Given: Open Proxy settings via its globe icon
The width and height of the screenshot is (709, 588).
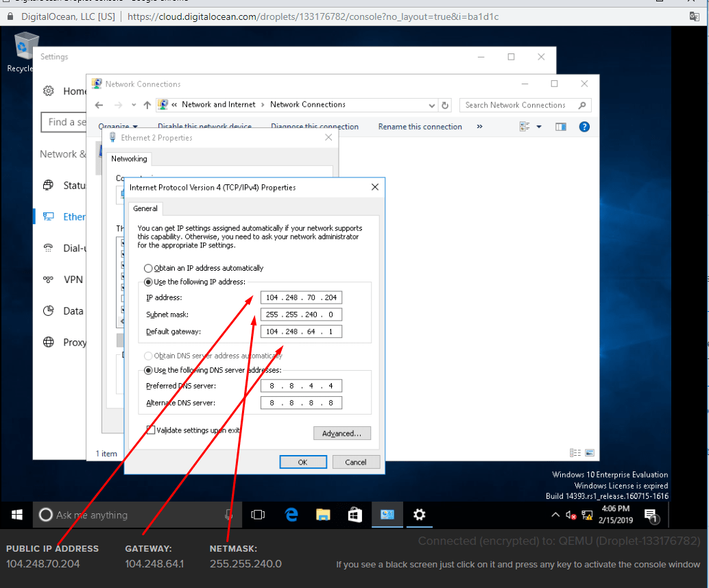Looking at the screenshot, I should [48, 342].
